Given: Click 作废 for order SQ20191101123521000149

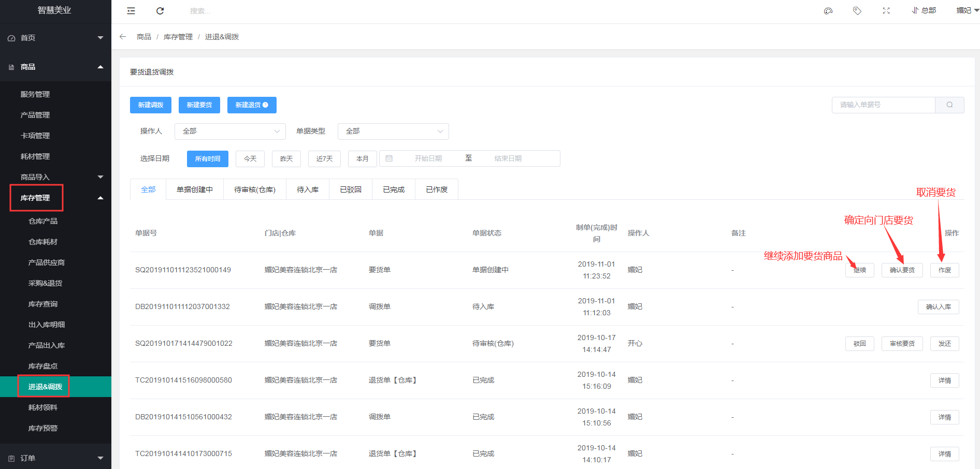Looking at the screenshot, I should coord(945,270).
